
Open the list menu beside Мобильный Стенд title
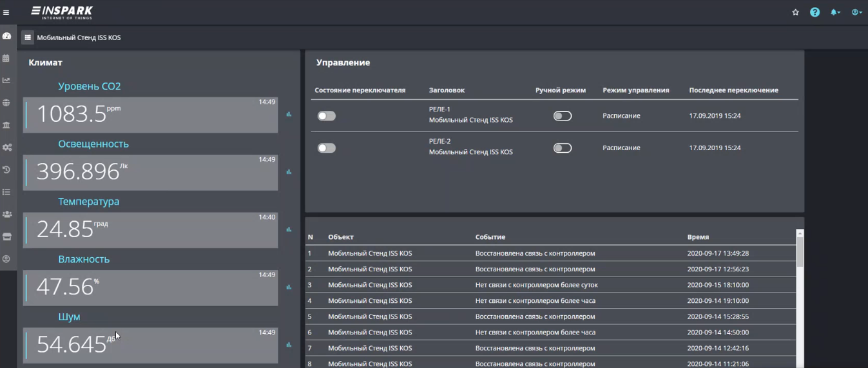pos(28,37)
